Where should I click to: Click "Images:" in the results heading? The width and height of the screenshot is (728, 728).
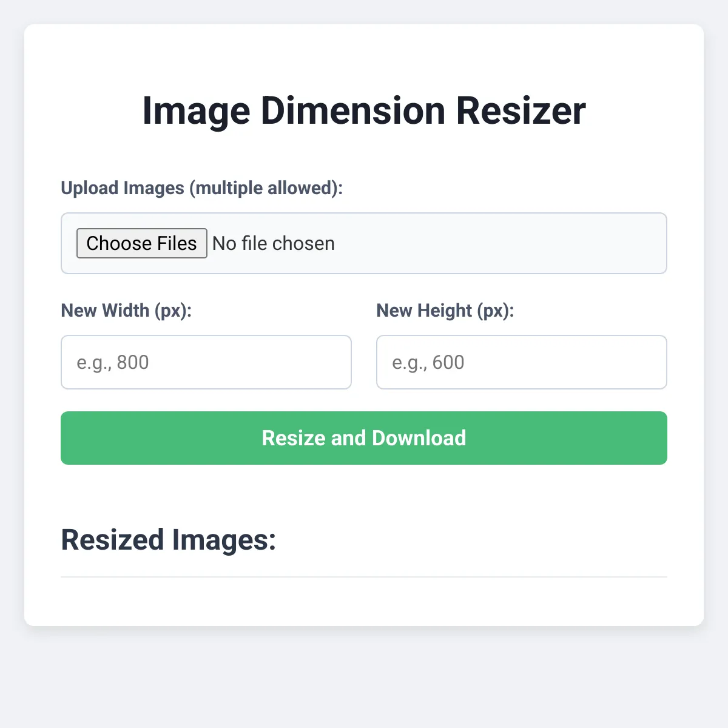tap(224, 540)
